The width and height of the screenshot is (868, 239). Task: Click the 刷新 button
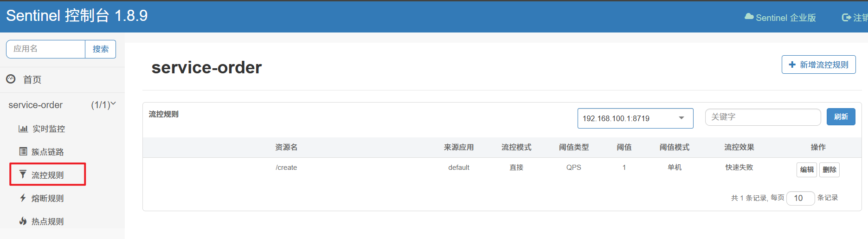pos(841,116)
